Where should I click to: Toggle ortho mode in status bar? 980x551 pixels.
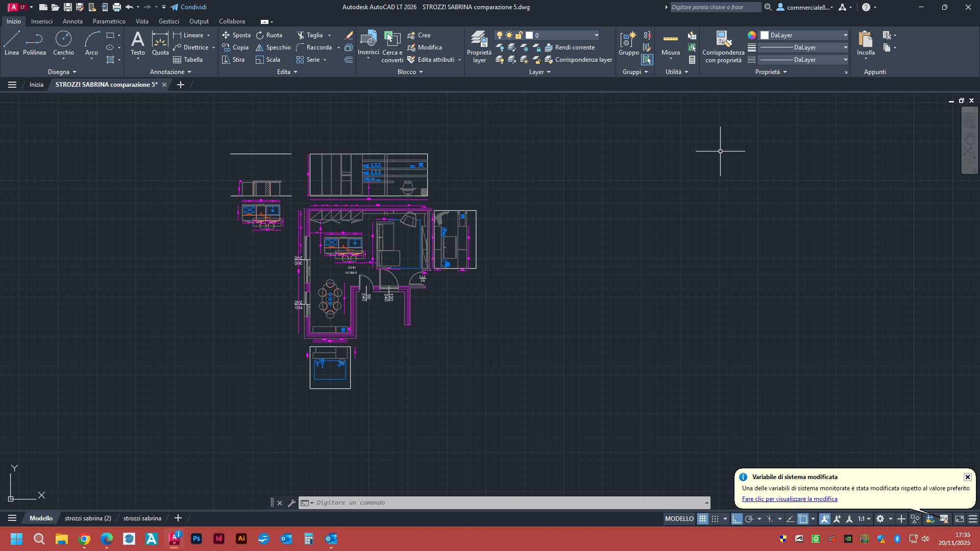[737, 519]
